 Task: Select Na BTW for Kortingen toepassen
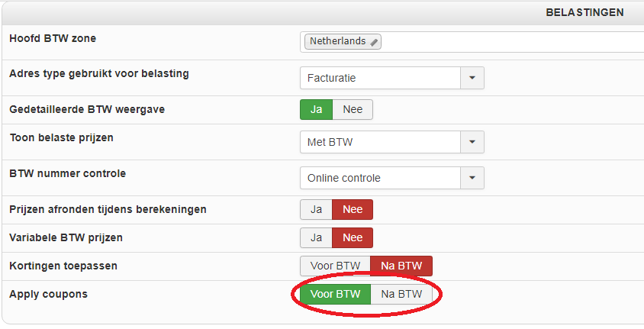coord(401,266)
